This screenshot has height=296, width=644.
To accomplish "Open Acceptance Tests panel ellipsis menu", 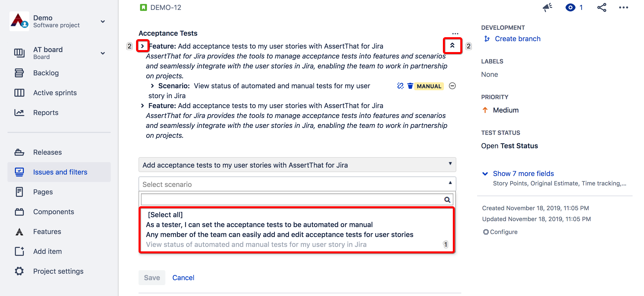I will tap(455, 33).
